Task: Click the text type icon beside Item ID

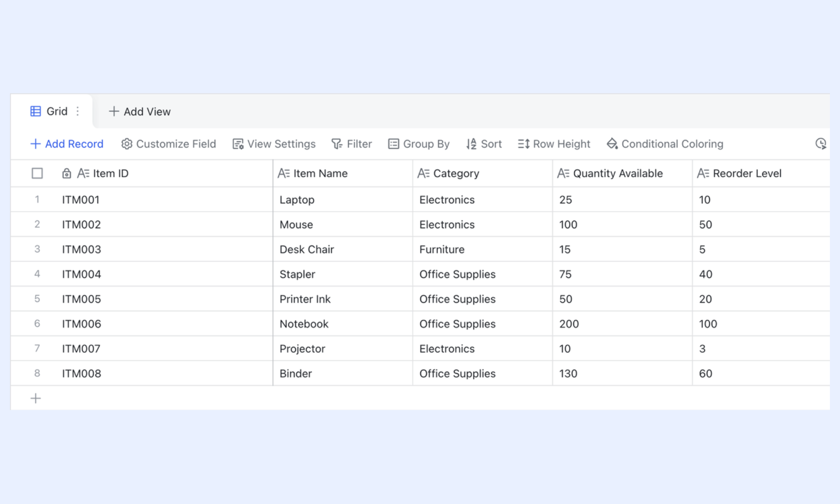Action: tap(83, 173)
